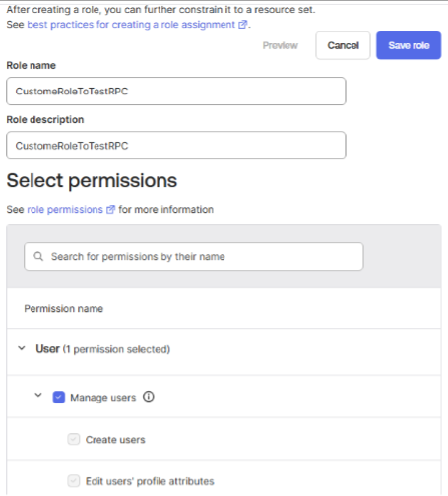Click the Preview button
448x496 pixels.
281,45
